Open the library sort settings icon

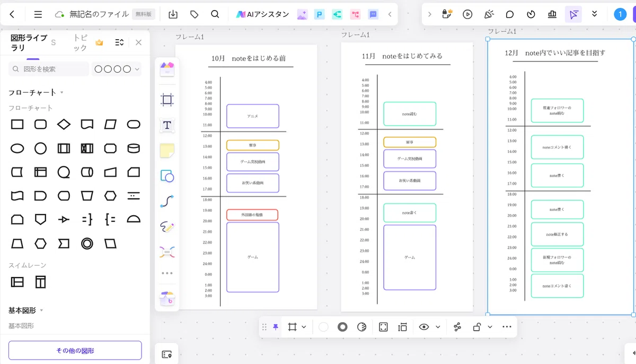pos(119,42)
